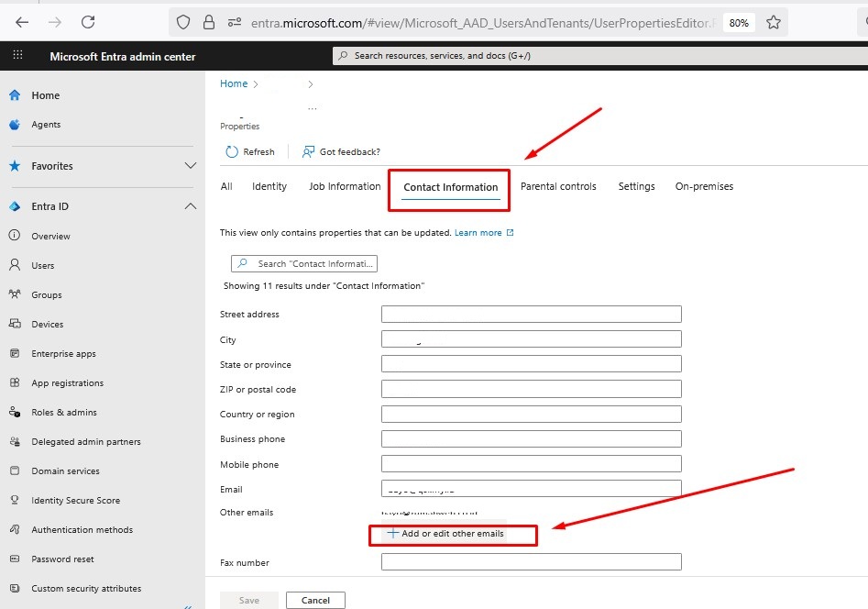Screen dimensions: 868x609
Task: Follow the Learn more link
Action: click(478, 233)
